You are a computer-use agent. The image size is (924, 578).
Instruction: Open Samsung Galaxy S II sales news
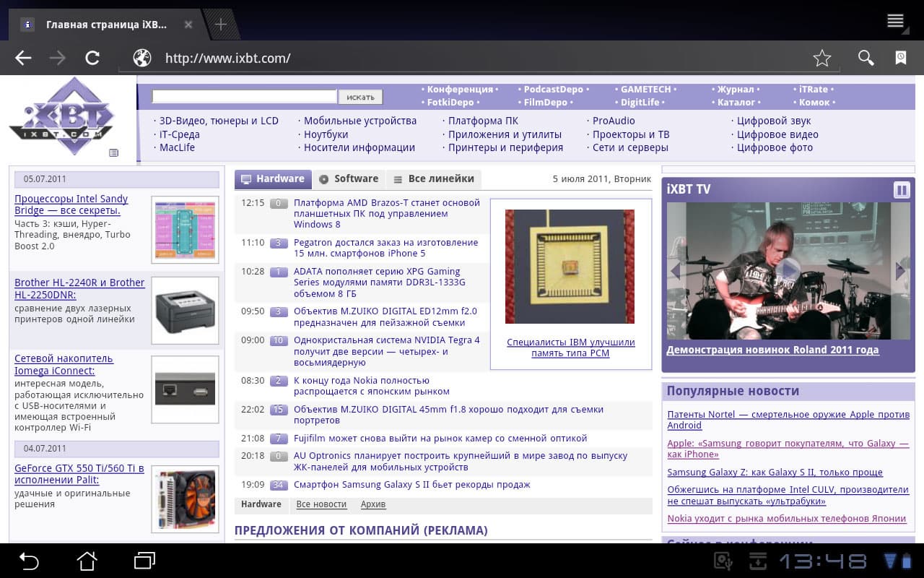point(412,485)
